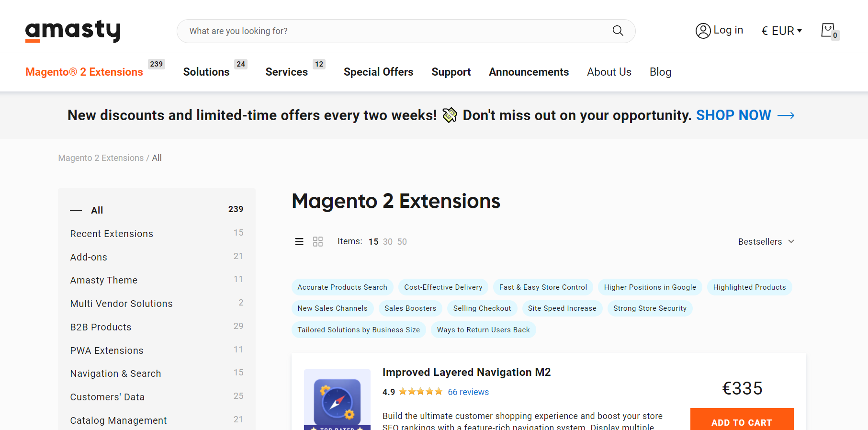The image size is (868, 430).
Task: Filter by Selling Checkout tag
Action: pyautogui.click(x=482, y=308)
